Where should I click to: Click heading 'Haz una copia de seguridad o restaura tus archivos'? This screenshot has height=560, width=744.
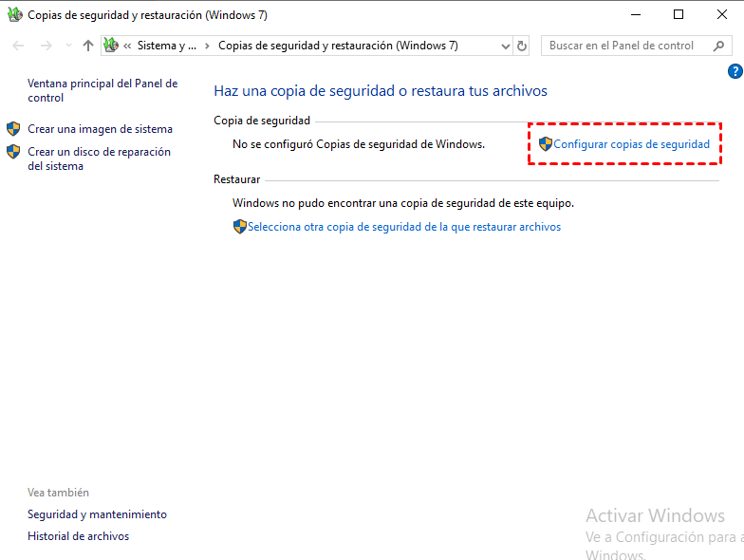(x=381, y=91)
